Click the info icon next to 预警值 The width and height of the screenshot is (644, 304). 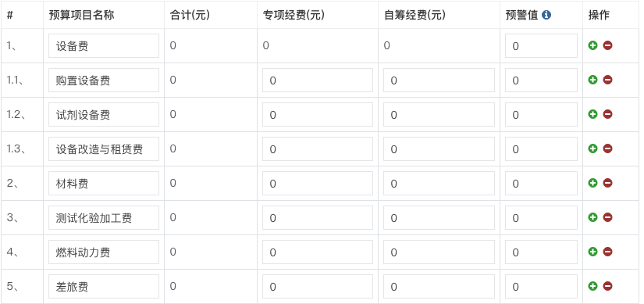pos(546,15)
